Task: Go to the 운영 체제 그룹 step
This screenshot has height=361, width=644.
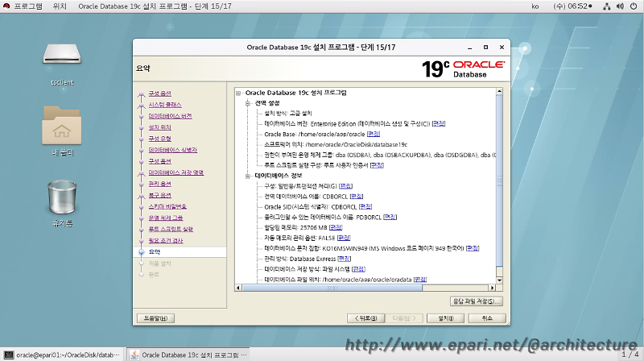Action: click(x=166, y=218)
